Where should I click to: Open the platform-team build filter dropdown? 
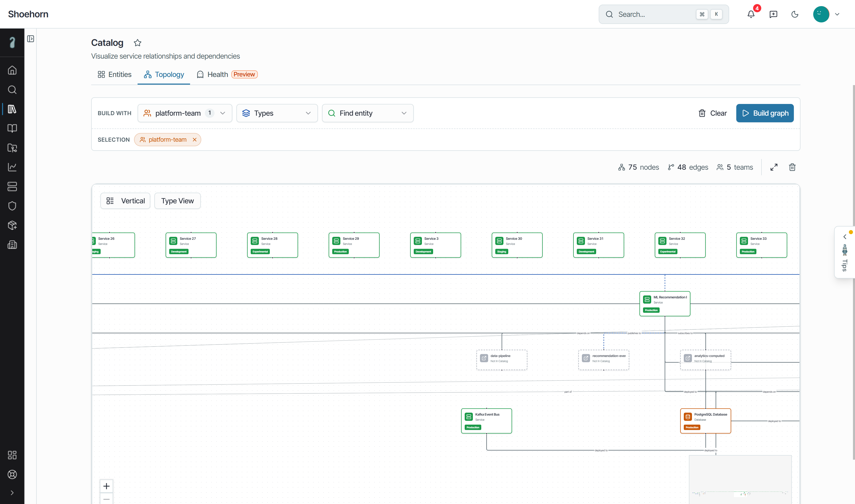185,113
